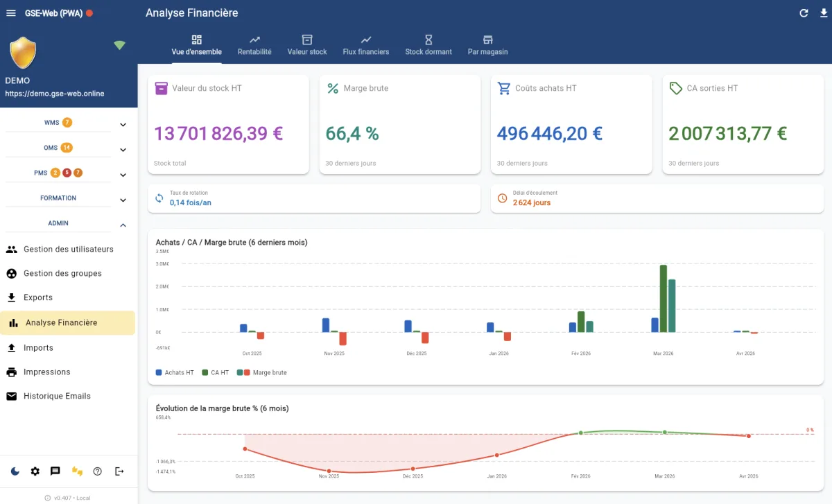Image resolution: width=832 pixels, height=504 pixels.
Task: Open settings via the gear icon
Action: coord(35,471)
